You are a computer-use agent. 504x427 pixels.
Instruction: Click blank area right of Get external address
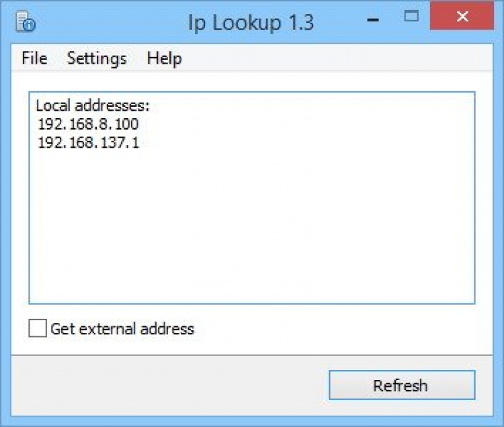[x=336, y=329]
